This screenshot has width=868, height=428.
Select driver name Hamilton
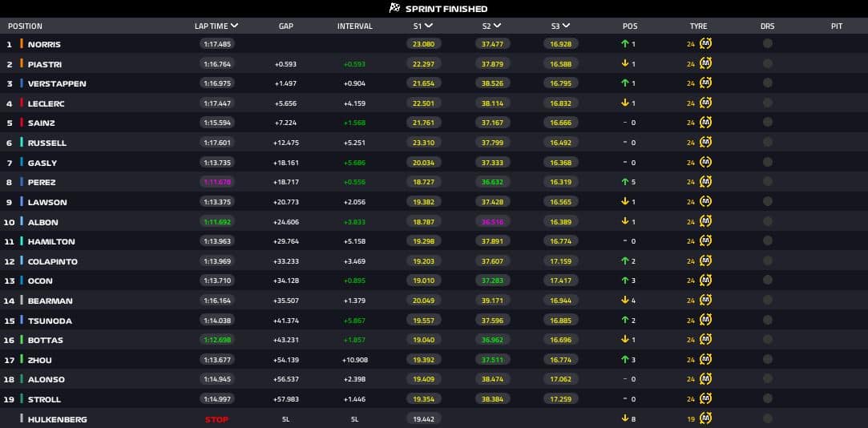pyautogui.click(x=51, y=241)
